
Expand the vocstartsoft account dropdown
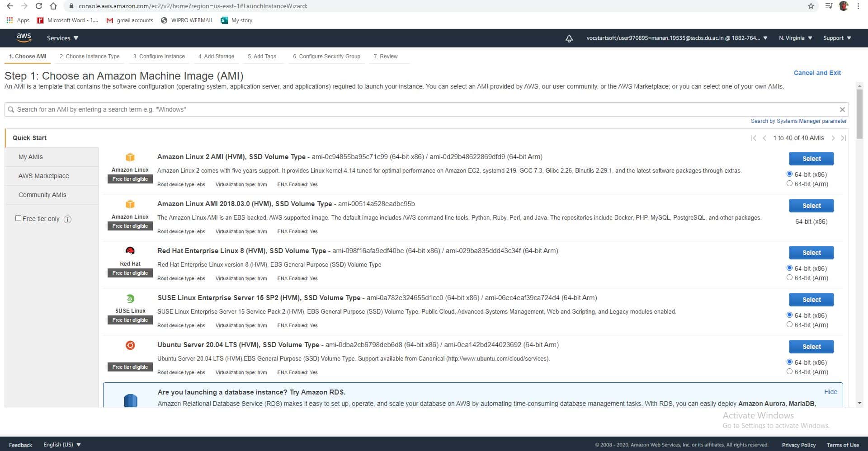(x=677, y=38)
